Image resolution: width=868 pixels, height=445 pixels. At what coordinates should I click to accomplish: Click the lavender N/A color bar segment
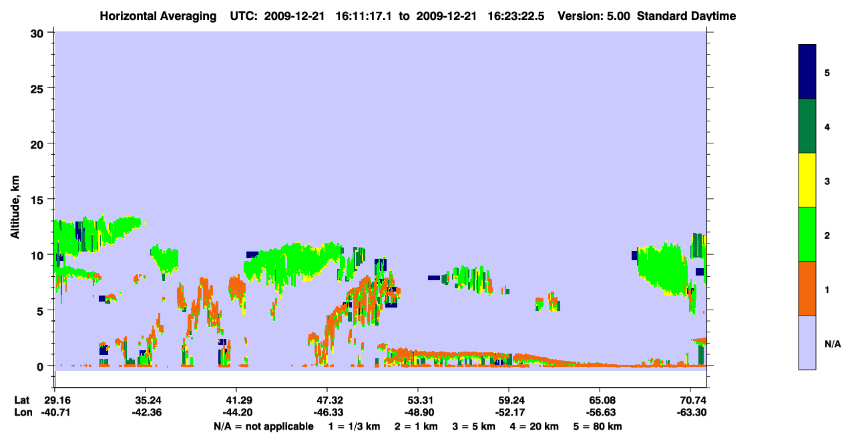(x=807, y=342)
